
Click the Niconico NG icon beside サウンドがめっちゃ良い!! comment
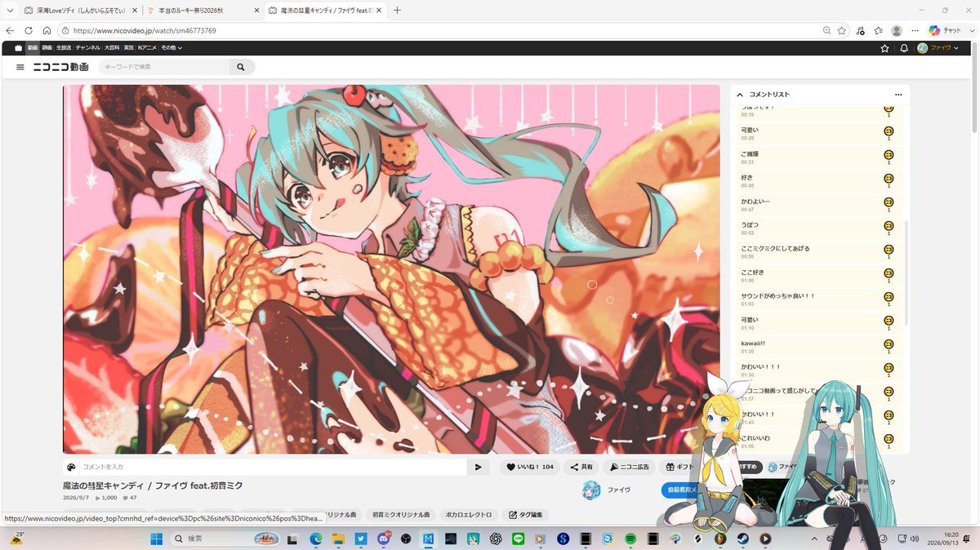[889, 297]
